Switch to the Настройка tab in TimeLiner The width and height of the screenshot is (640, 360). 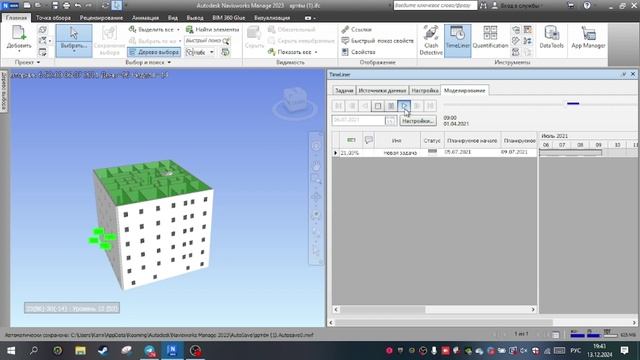click(x=425, y=90)
